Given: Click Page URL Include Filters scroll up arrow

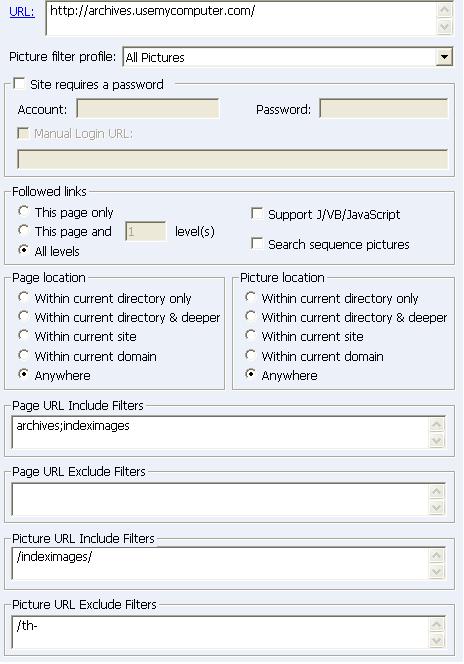Looking at the screenshot, I should 437,425.
